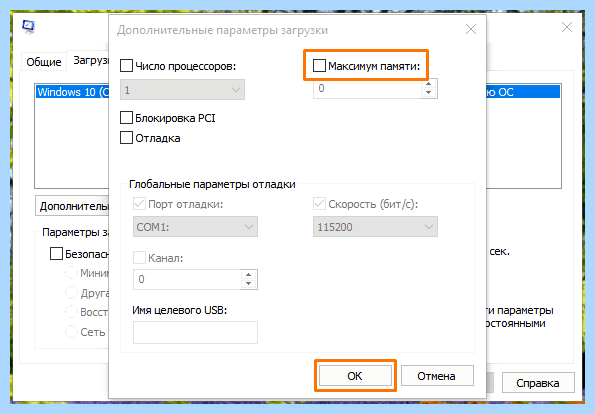Click the System Configuration window icon
Screen dimensions: 595x414
pos(28,27)
